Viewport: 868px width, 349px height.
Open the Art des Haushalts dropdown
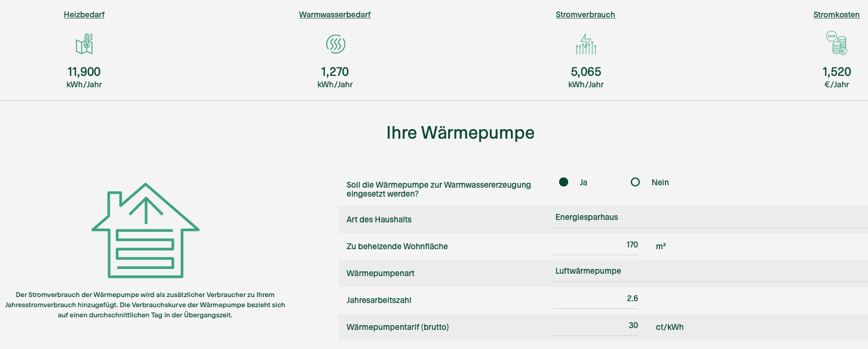[x=710, y=218]
